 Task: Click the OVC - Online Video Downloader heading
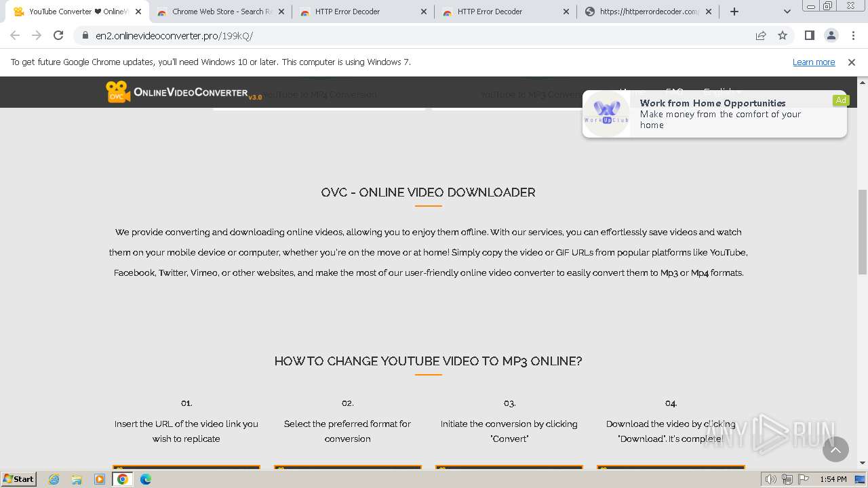coord(428,192)
